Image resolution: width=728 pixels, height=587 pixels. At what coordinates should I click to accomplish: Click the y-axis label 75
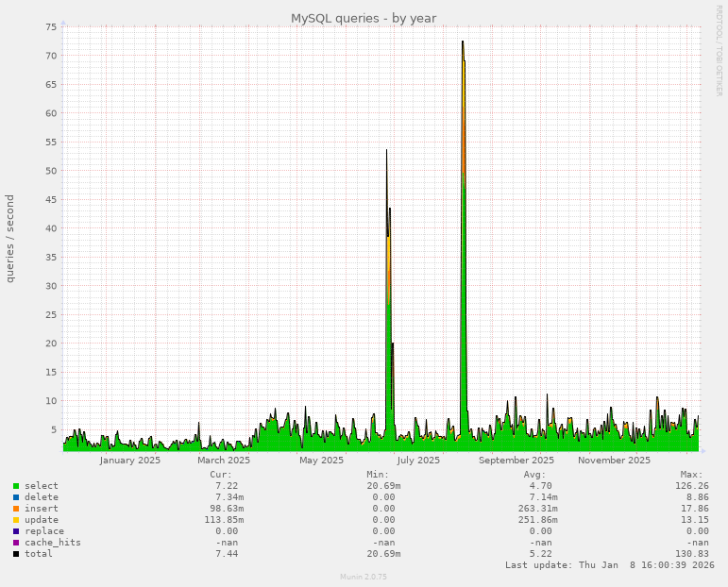pos(51,27)
